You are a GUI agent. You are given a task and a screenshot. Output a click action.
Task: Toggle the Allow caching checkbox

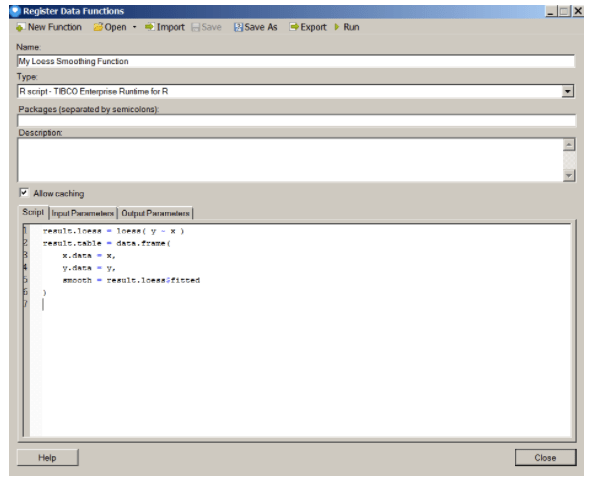[x=24, y=193]
